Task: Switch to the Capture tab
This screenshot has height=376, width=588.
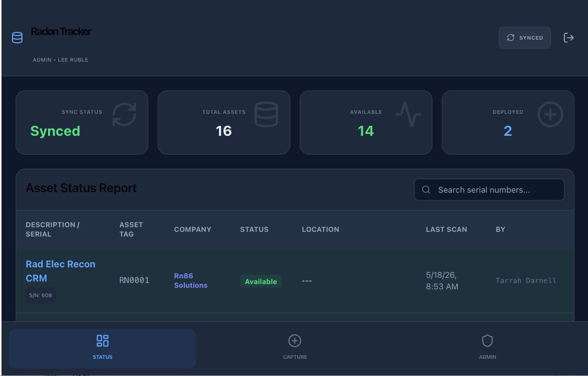Action: (x=295, y=348)
